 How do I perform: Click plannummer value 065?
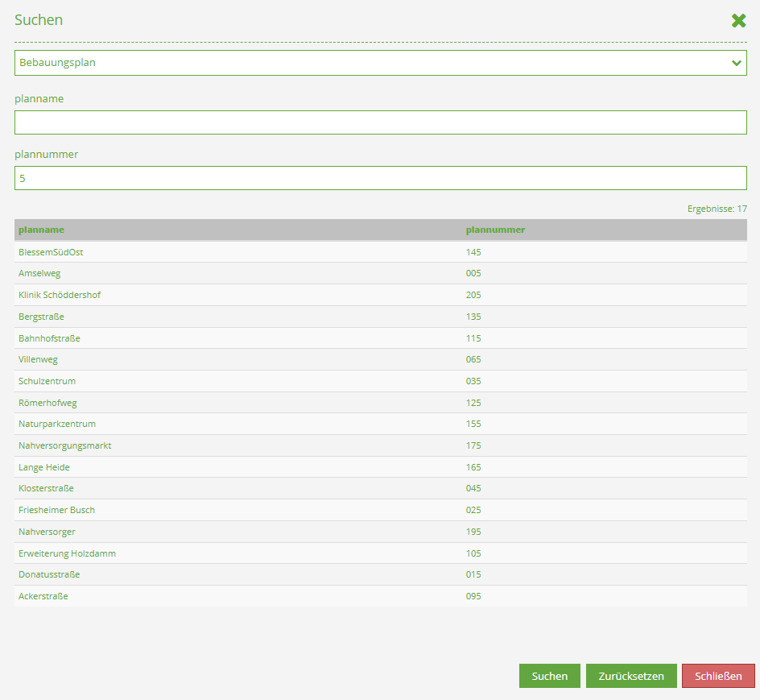click(473, 359)
